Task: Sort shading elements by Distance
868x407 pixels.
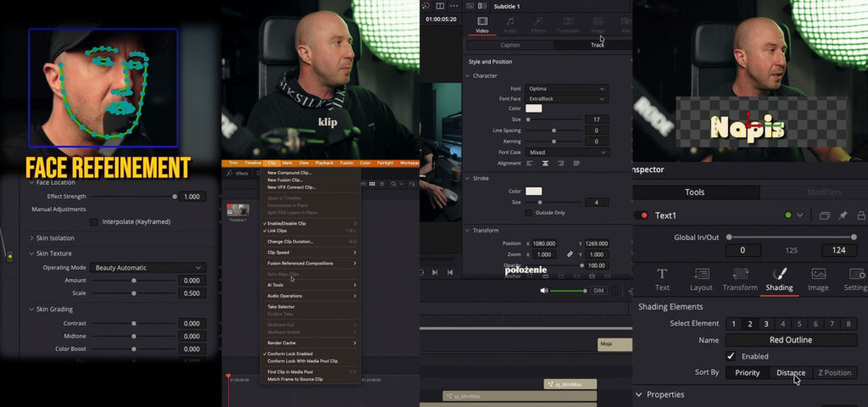Action: 791,373
